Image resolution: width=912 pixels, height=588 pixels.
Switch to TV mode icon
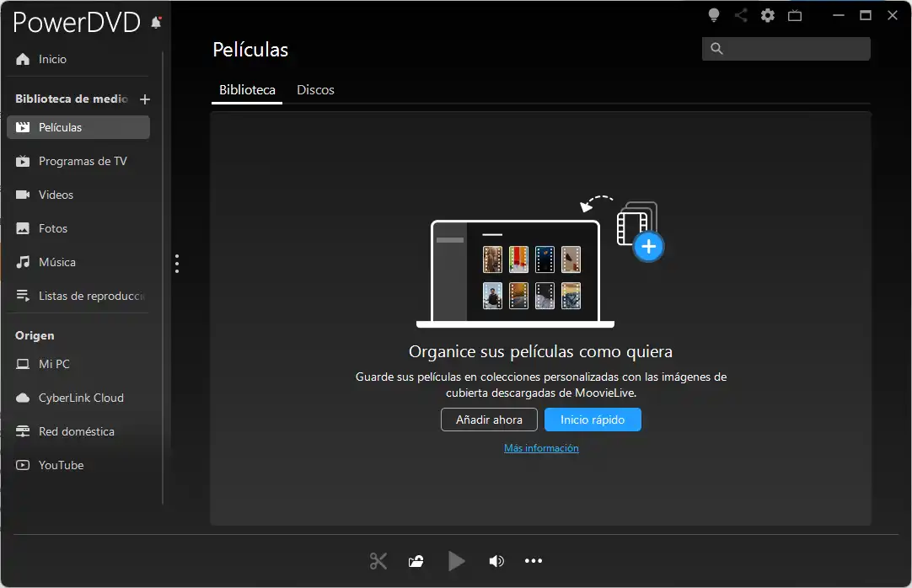coord(795,16)
